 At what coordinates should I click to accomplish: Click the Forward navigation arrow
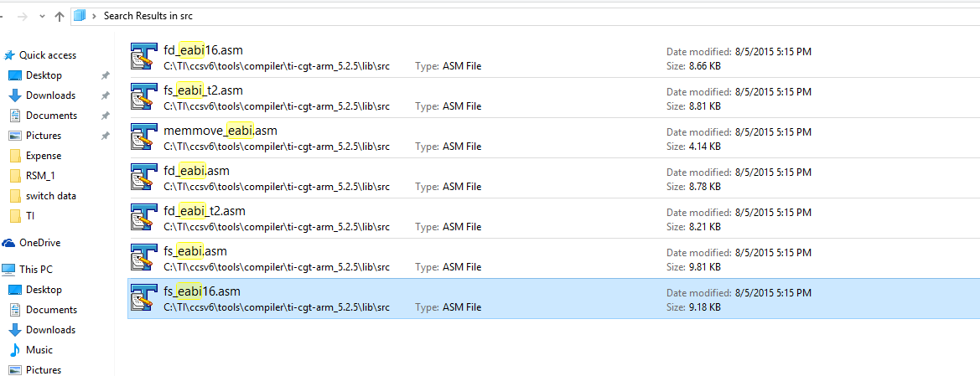click(x=20, y=16)
